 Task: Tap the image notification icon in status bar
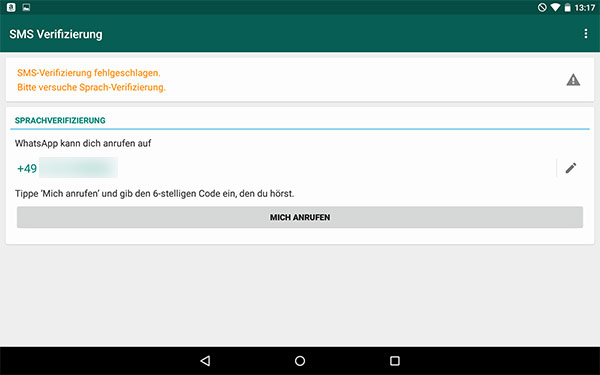click(26, 7)
